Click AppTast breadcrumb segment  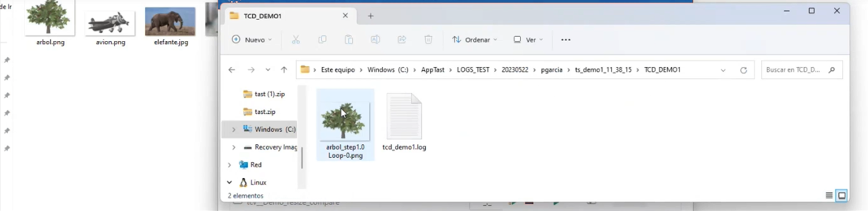(432, 70)
